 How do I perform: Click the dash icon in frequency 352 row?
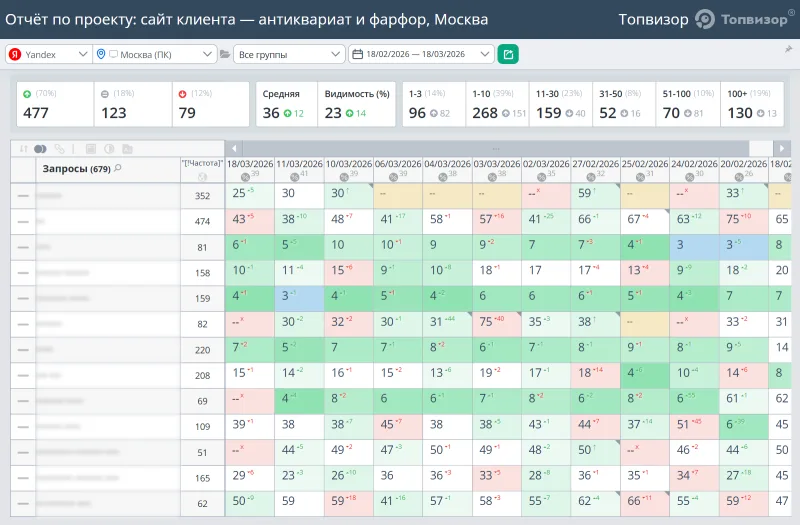(x=23, y=195)
